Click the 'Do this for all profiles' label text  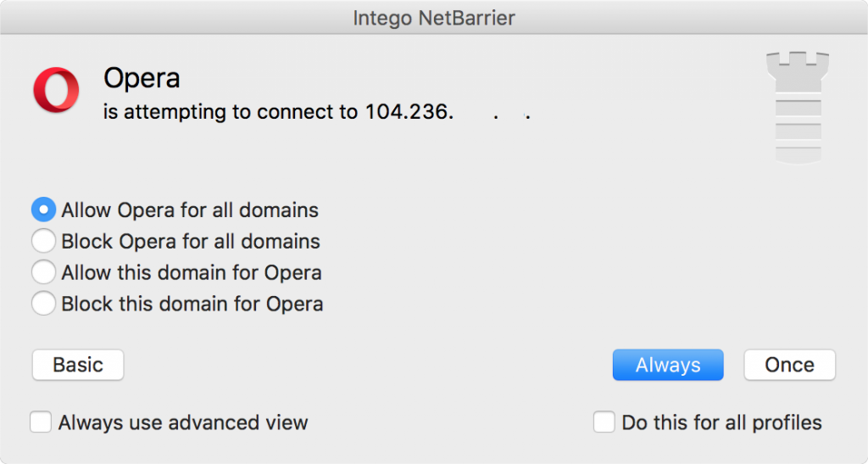pos(722,422)
